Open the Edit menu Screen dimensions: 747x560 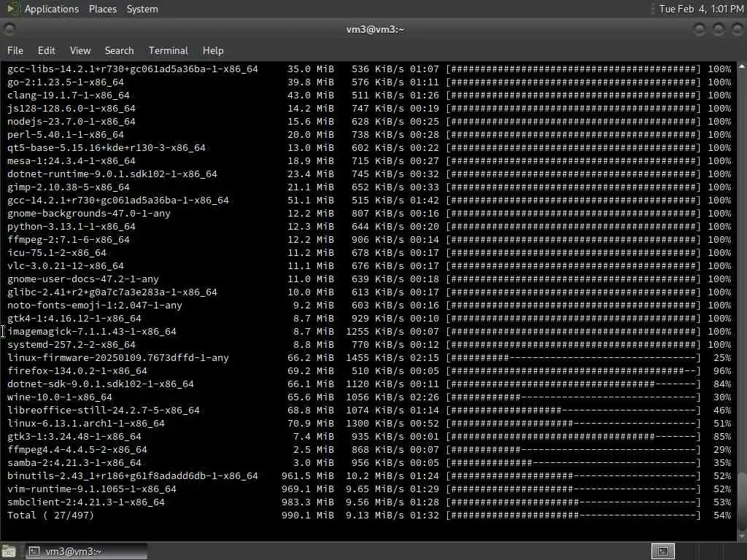point(46,50)
